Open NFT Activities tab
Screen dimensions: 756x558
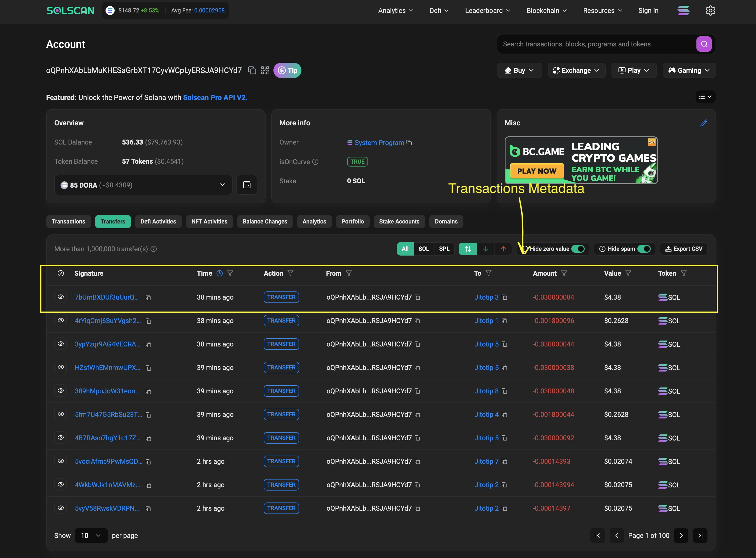209,222
